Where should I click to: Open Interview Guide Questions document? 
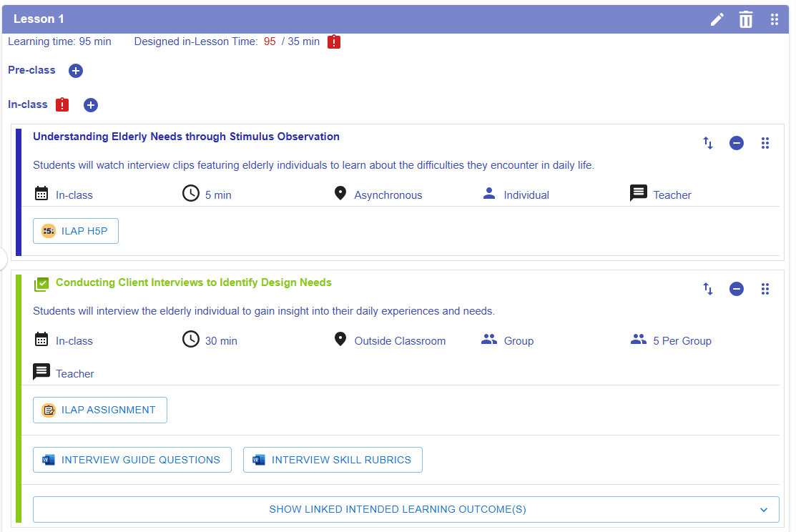point(132,460)
